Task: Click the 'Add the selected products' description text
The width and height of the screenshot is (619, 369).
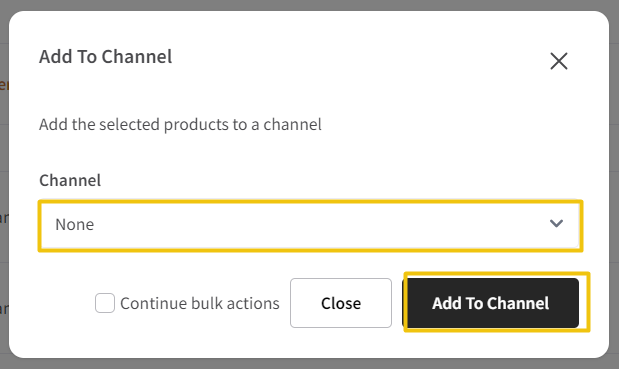Action: [x=180, y=124]
